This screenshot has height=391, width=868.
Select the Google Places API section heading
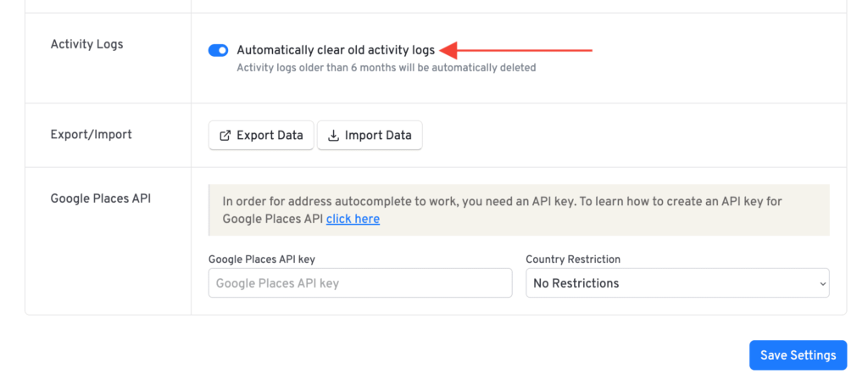point(101,198)
